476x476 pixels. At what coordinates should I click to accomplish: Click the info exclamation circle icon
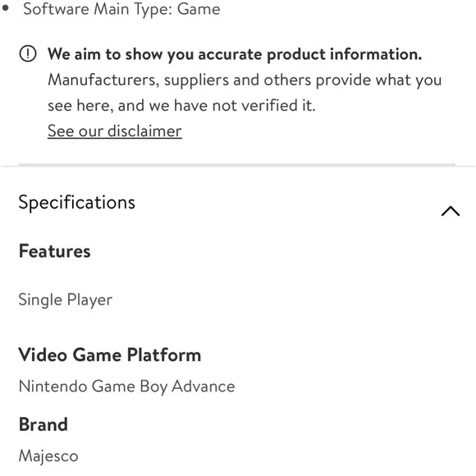pos(28,54)
